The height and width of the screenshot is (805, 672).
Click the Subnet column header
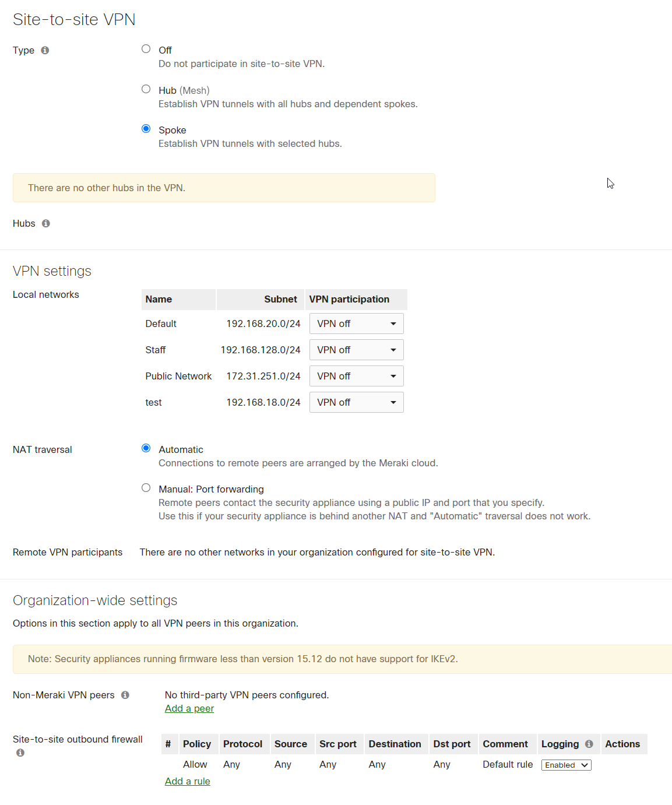[x=261, y=299]
